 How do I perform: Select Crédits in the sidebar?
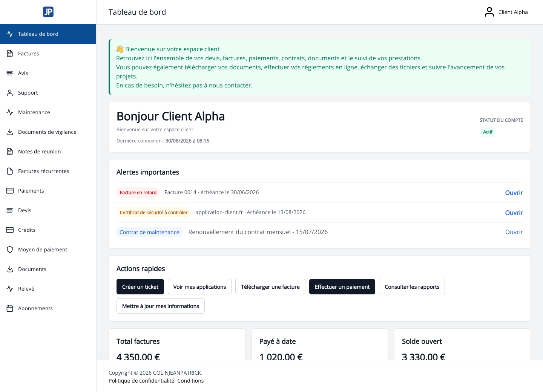point(48,230)
